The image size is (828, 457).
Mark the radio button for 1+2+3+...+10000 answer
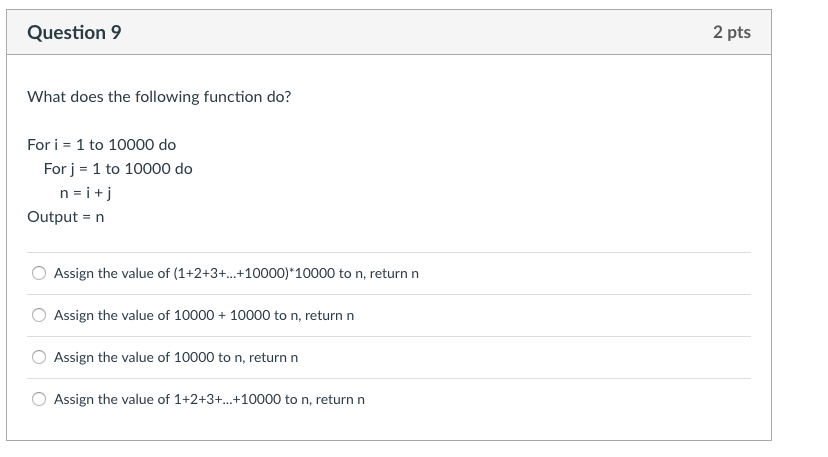point(39,399)
